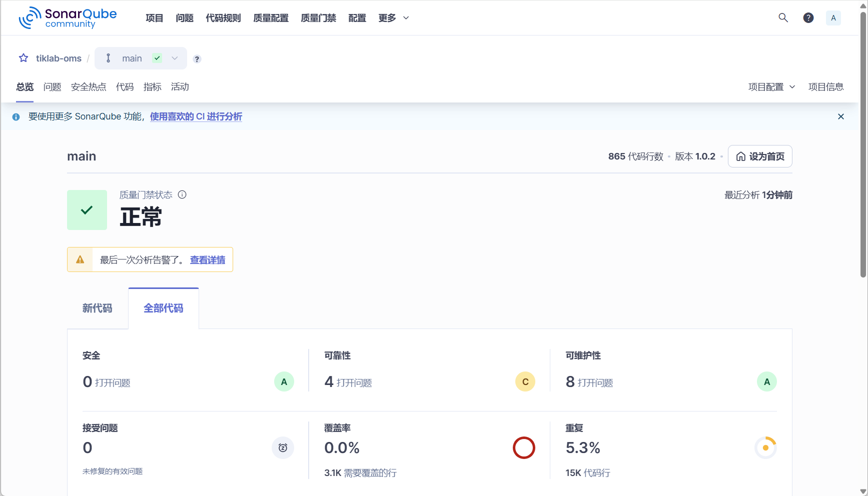Dismiss the CI analysis banner
Image resolution: width=868 pixels, height=496 pixels.
[x=841, y=116]
